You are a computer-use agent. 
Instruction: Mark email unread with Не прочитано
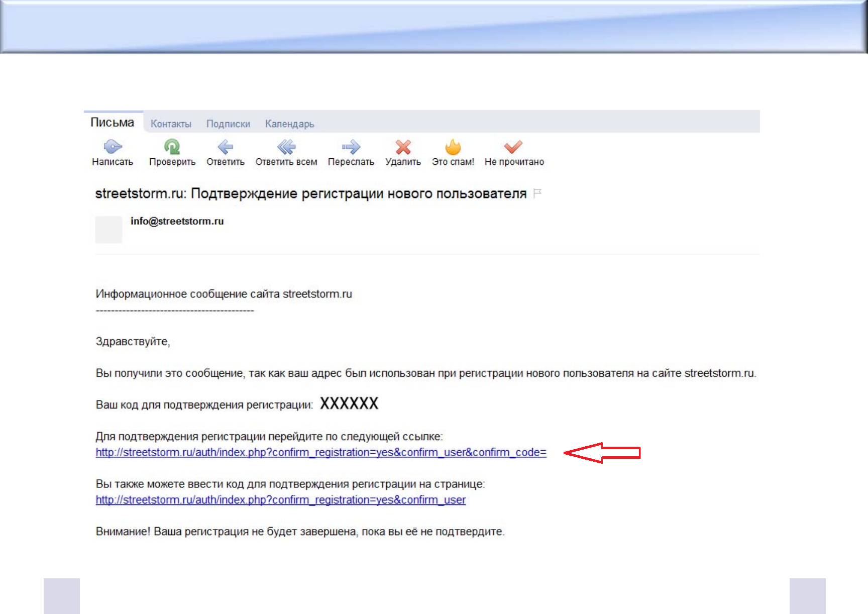513,147
